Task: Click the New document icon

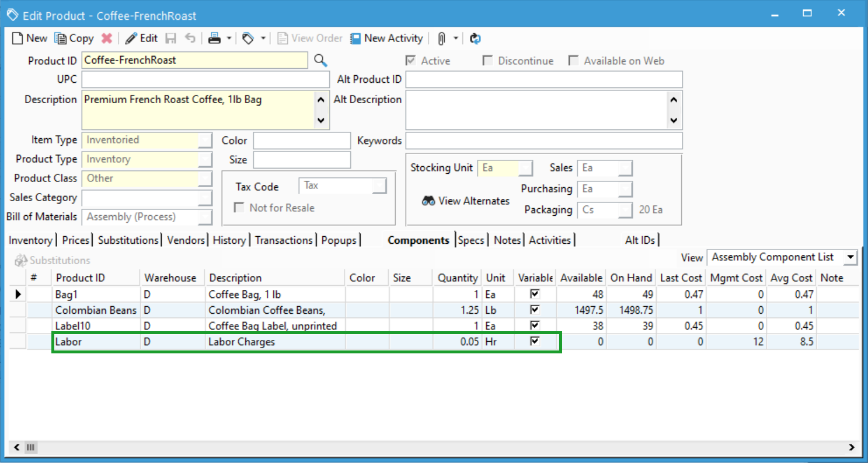Action: tap(18, 38)
